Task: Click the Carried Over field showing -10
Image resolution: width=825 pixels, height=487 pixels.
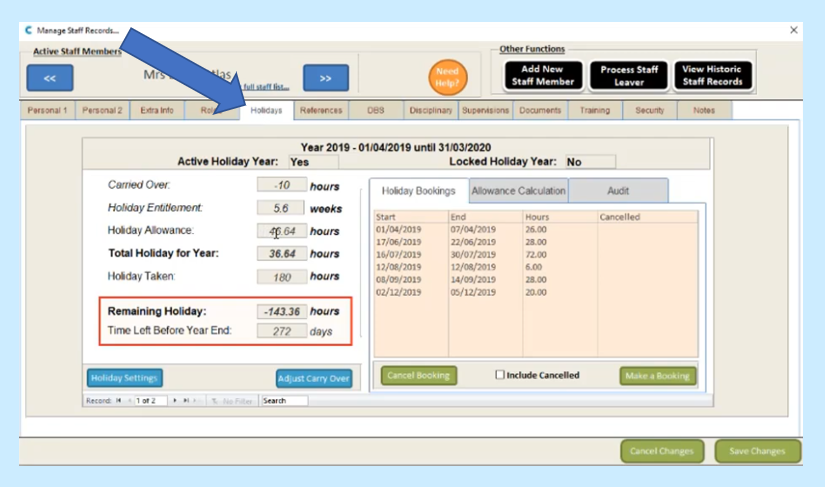Action: [281, 185]
